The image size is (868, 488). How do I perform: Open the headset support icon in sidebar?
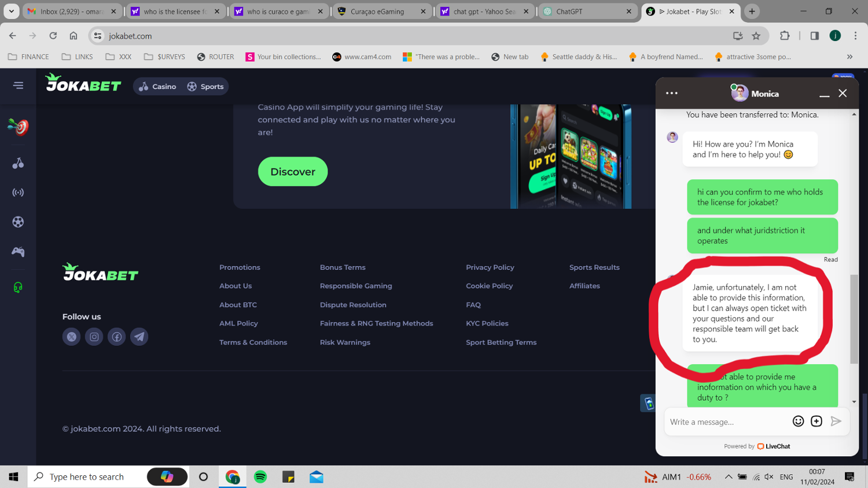tap(18, 287)
